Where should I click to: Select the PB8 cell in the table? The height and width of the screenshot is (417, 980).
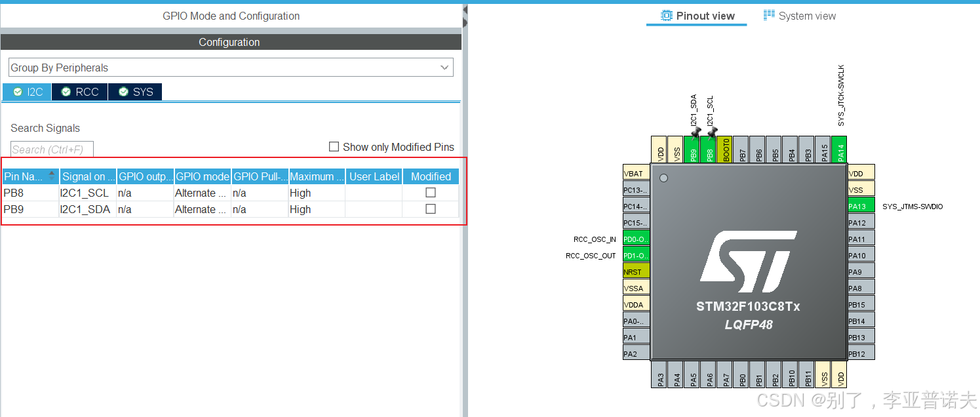click(x=30, y=193)
